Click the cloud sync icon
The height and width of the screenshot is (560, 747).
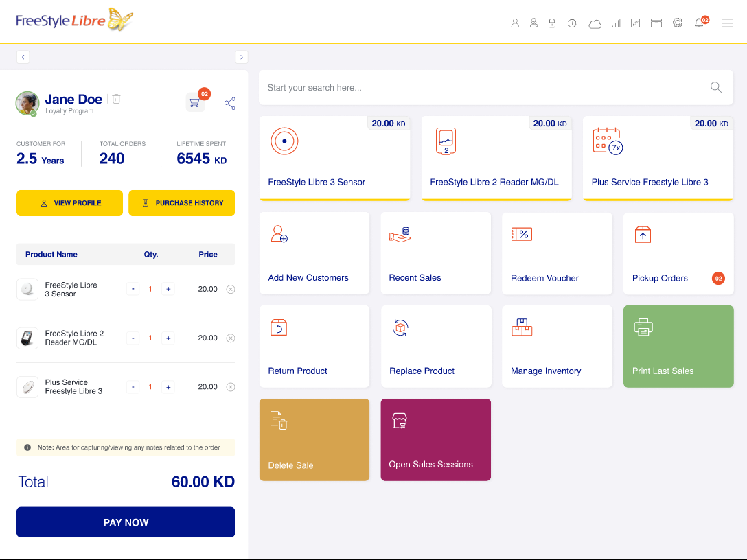(x=595, y=24)
